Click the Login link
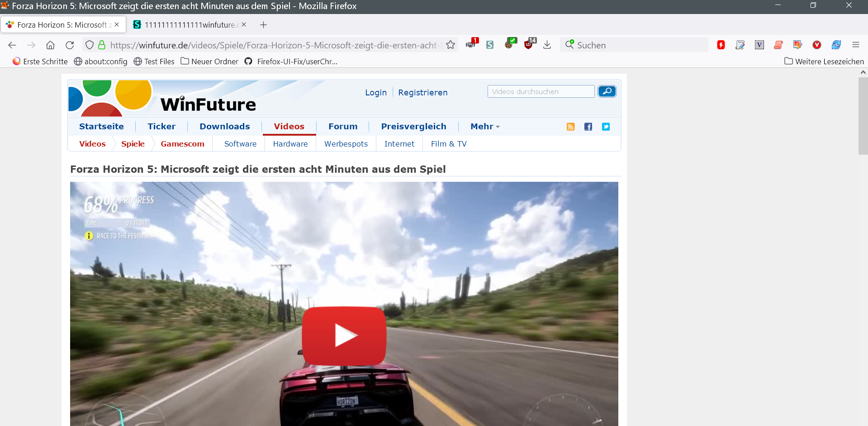The image size is (868, 426). (376, 93)
